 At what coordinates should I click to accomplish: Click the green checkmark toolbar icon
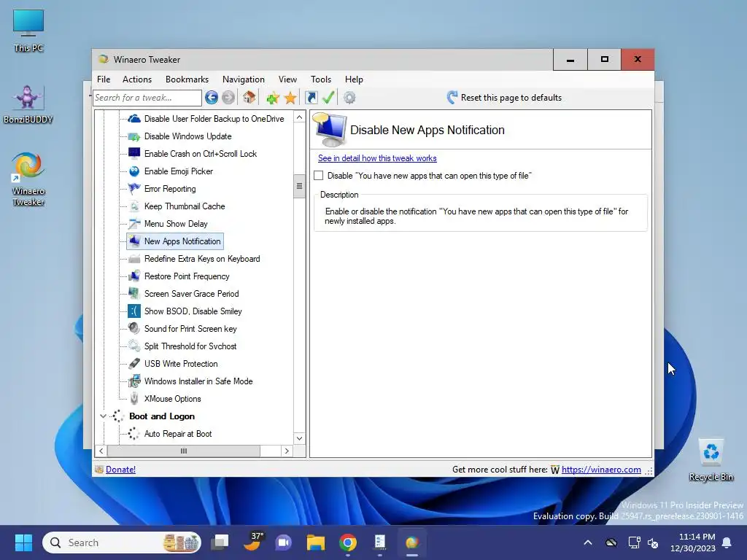[x=328, y=98]
